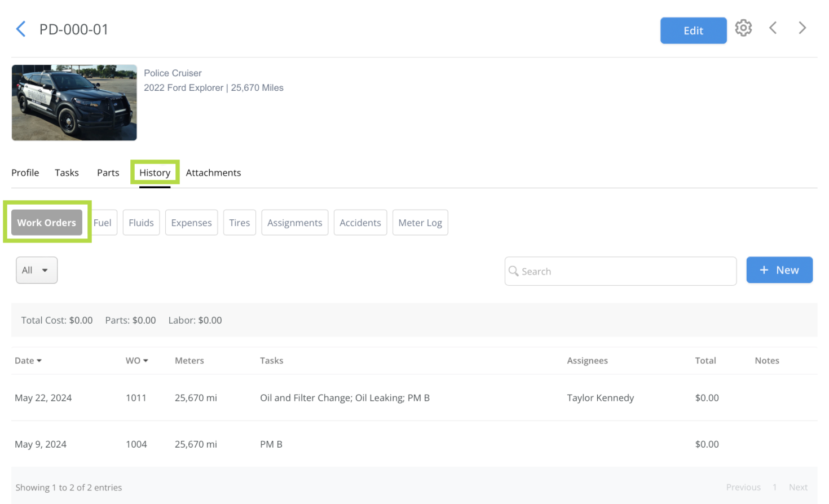Click the Previous pagination link

pos(743,487)
